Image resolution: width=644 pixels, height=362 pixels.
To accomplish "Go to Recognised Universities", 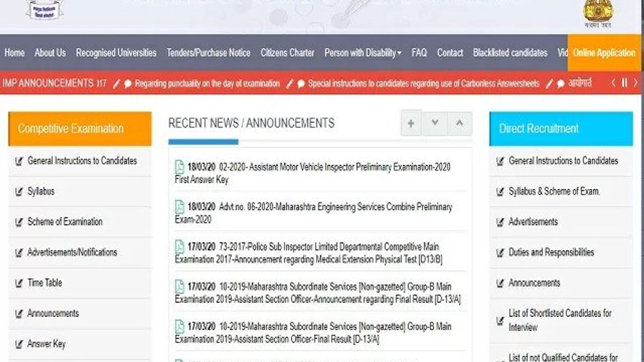I will (116, 53).
